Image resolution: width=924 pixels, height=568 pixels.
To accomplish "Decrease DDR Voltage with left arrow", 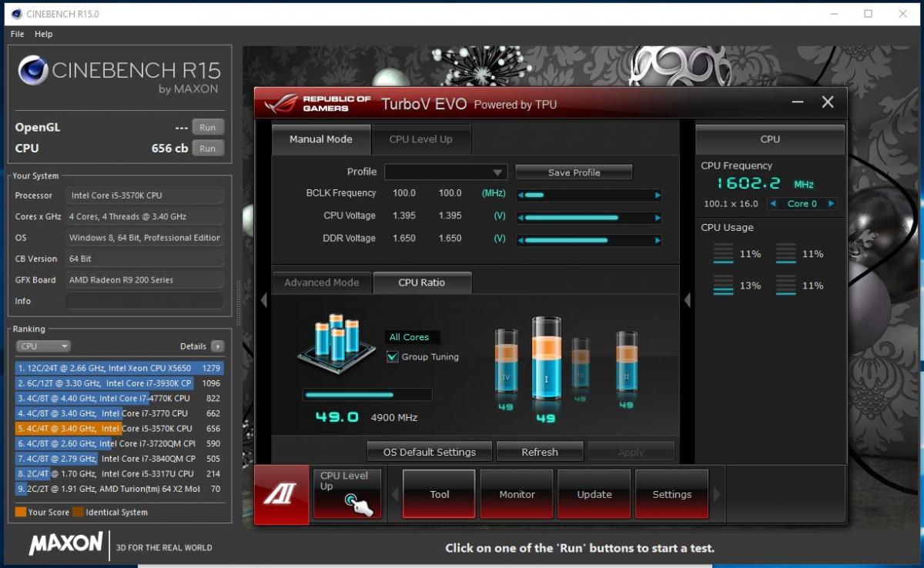I will click(x=521, y=240).
